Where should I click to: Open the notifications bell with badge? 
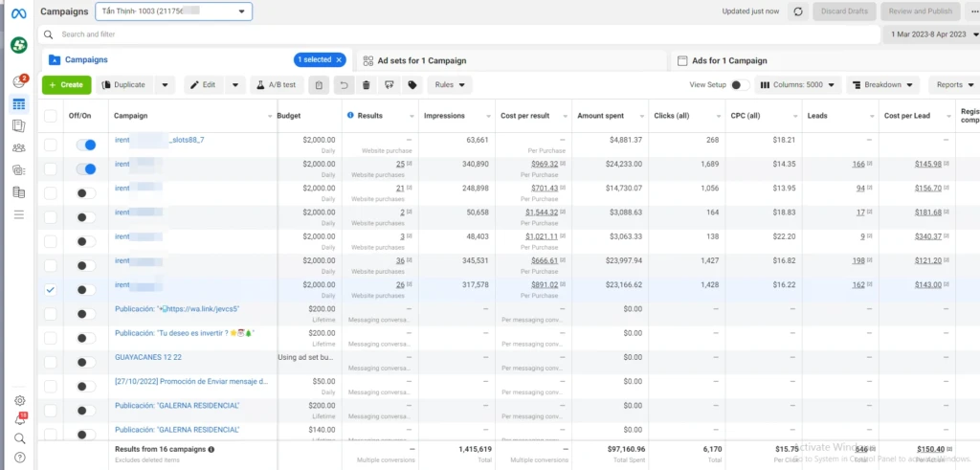19,419
